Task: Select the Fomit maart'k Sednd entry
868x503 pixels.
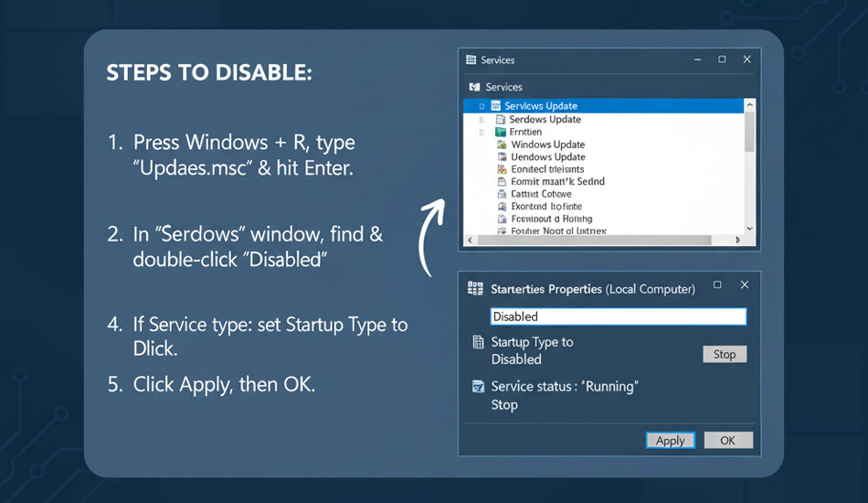Action: 556,182
